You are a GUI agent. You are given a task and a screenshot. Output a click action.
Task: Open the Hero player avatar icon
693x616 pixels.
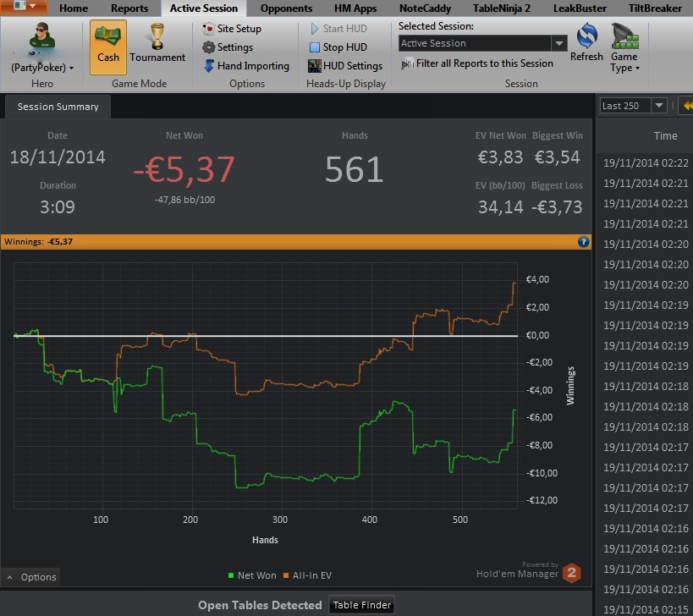point(42,36)
